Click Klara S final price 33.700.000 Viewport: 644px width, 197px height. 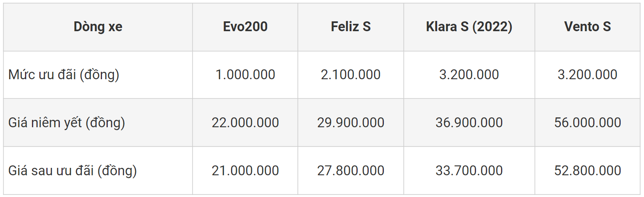469,171
